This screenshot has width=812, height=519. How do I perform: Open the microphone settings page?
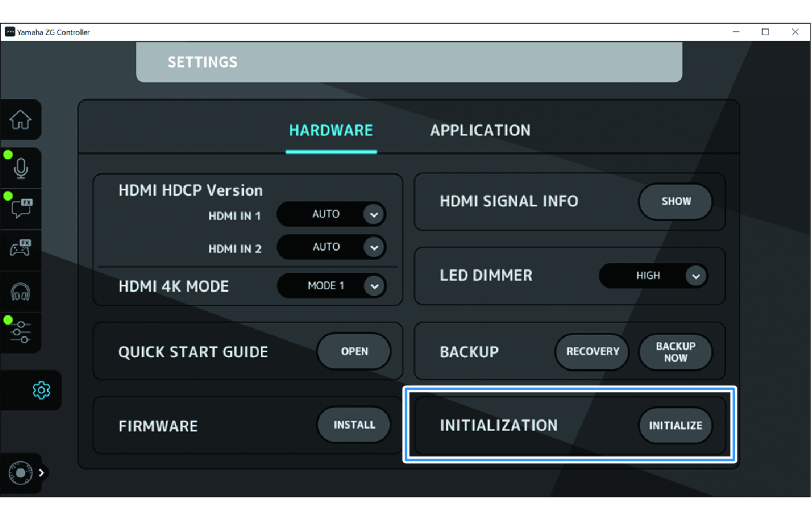click(21, 168)
